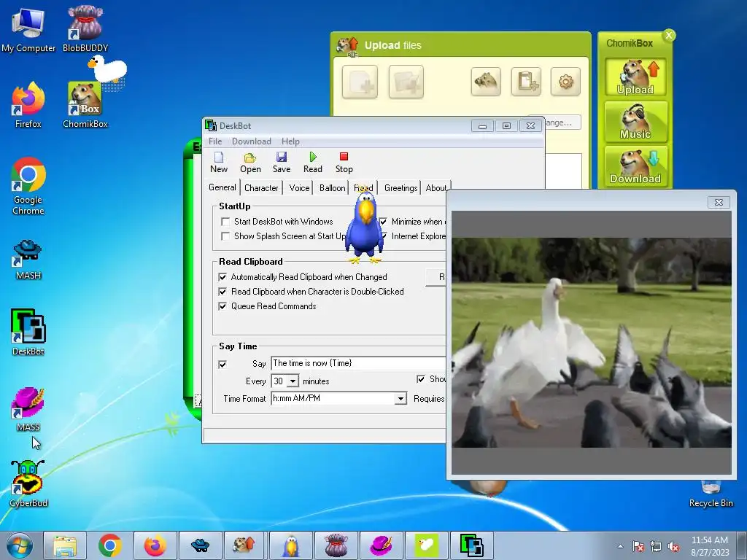Open Download in ChomikBox panel
The height and width of the screenshot is (560, 747).
click(x=635, y=166)
